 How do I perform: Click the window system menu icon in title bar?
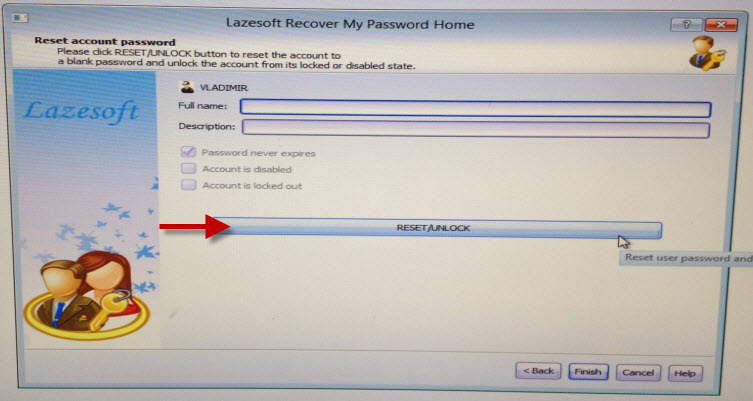20,18
